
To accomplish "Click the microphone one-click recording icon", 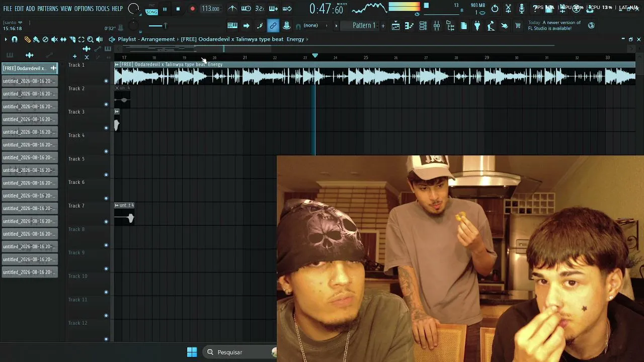I will (x=522, y=9).
